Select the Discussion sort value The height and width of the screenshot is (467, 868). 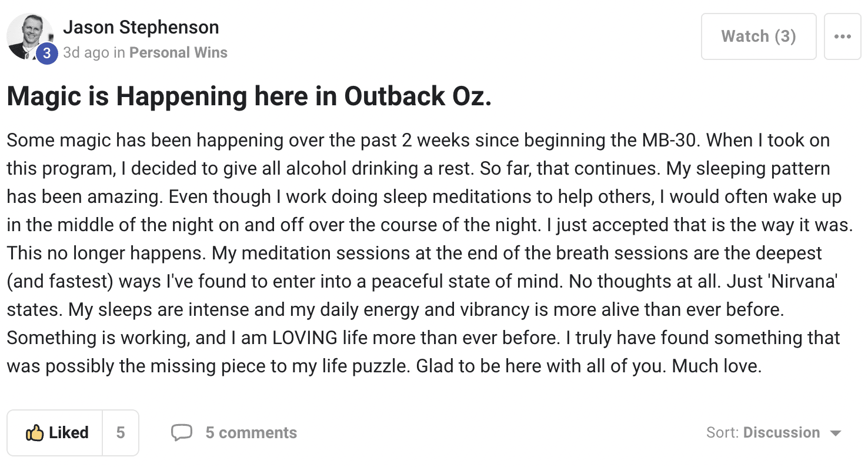point(782,433)
